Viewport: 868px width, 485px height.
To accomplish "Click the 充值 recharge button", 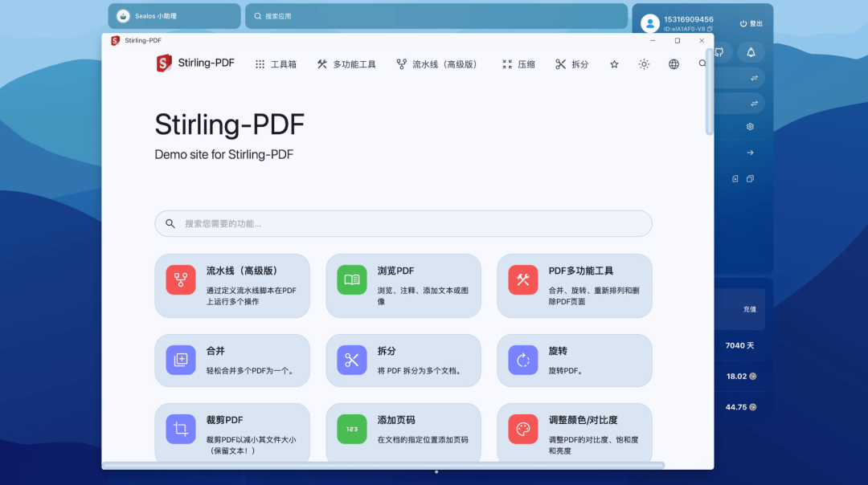I will (750, 309).
